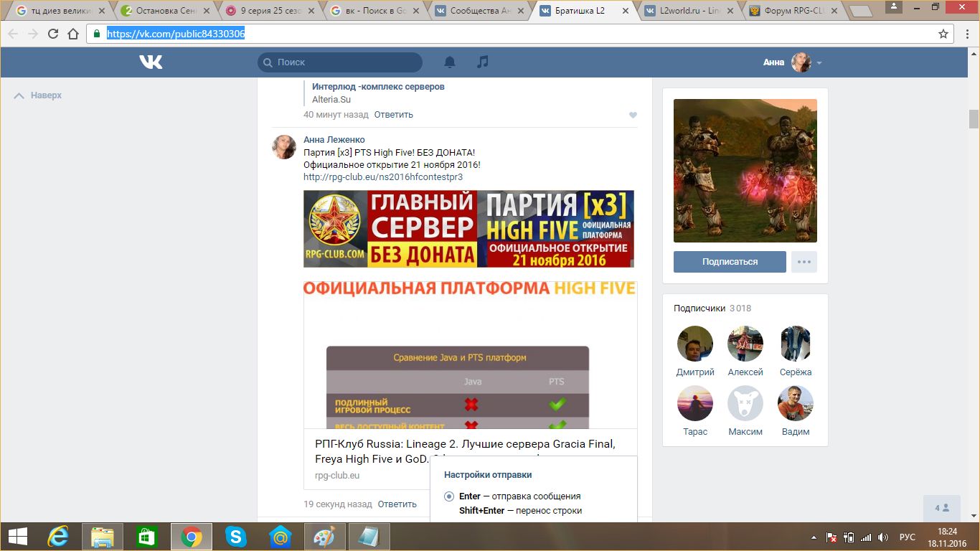The height and width of the screenshot is (551, 980).
Task: Click the page vertical scrollbar thumb
Action: 974,118
